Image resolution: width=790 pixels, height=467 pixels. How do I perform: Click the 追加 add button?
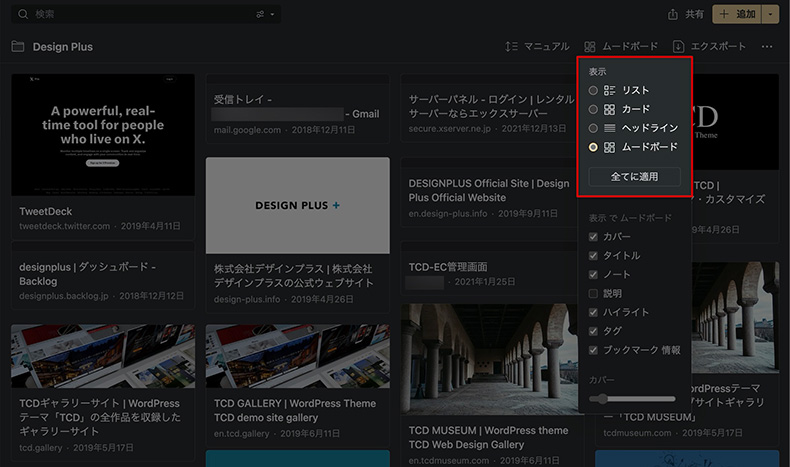(x=737, y=14)
